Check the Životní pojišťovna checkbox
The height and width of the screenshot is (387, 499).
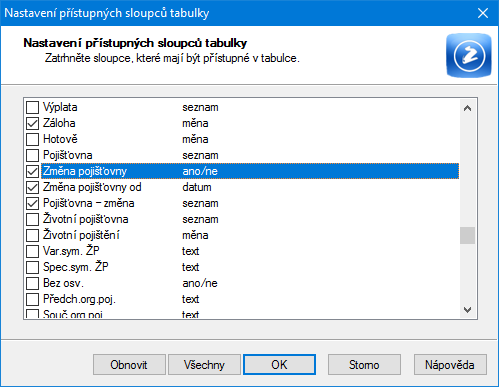tap(32, 220)
